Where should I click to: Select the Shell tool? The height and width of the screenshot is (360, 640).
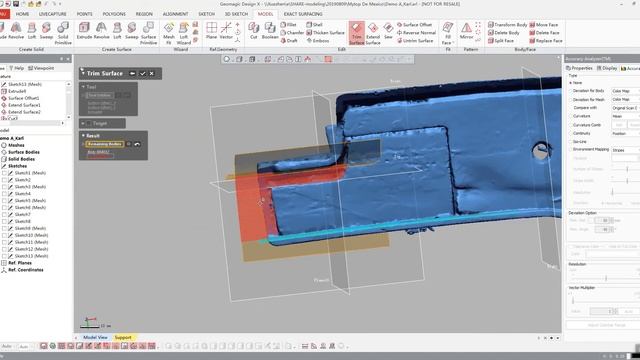(x=314, y=24)
